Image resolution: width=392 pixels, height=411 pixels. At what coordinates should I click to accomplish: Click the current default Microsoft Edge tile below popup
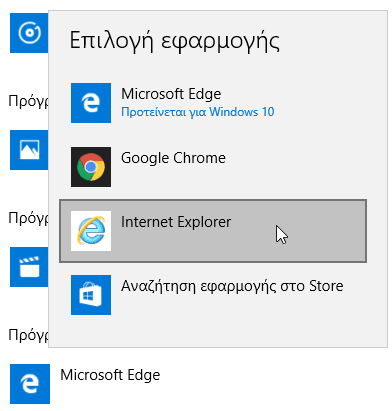click(30, 384)
